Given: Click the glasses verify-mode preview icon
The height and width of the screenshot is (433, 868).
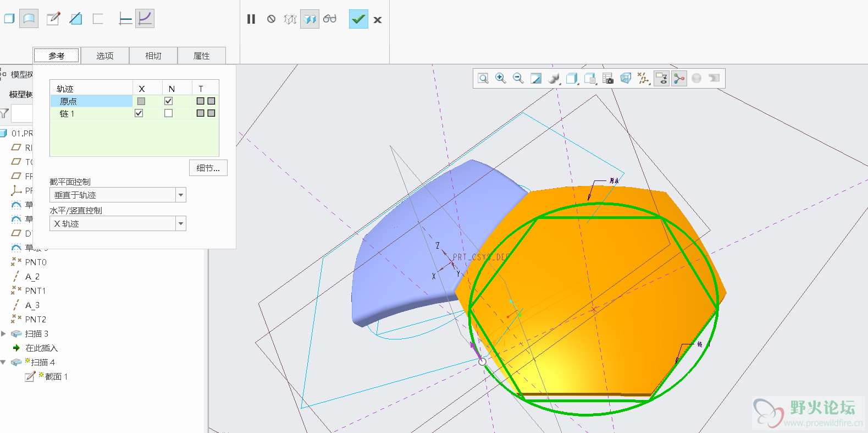Looking at the screenshot, I should [x=330, y=19].
